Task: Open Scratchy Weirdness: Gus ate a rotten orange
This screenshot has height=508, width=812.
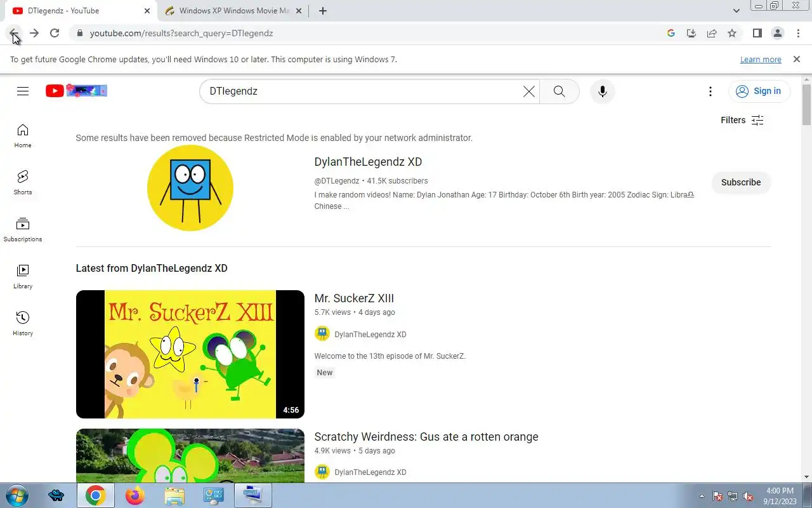Action: 426,437
